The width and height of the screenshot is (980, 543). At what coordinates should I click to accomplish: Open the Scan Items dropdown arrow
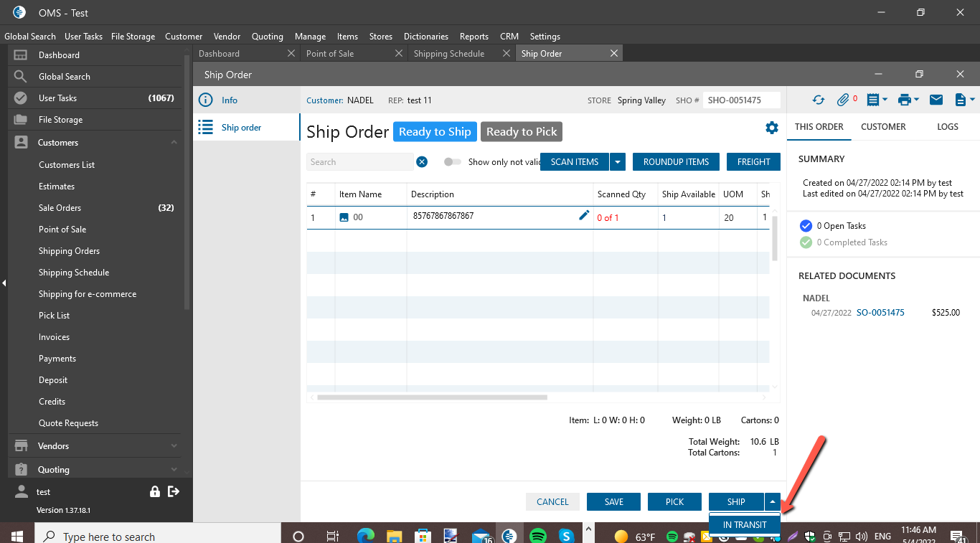618,162
